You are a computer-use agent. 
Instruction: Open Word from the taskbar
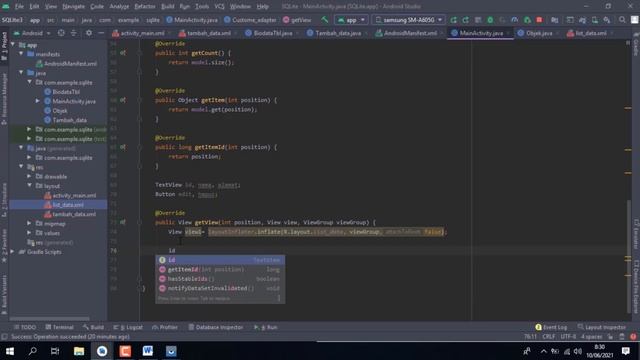[148, 351]
